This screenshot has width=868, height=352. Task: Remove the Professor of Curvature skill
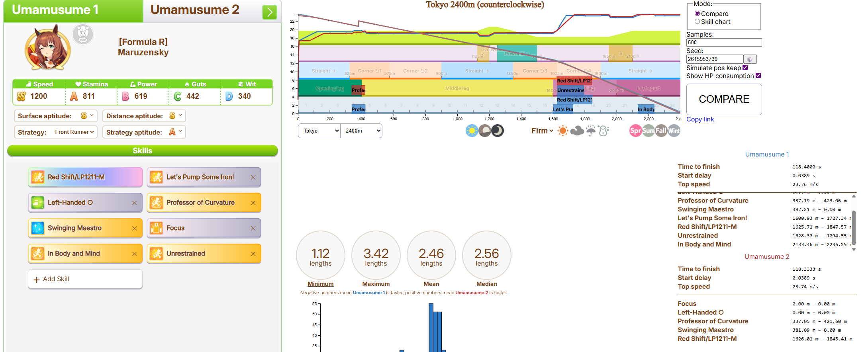253,203
